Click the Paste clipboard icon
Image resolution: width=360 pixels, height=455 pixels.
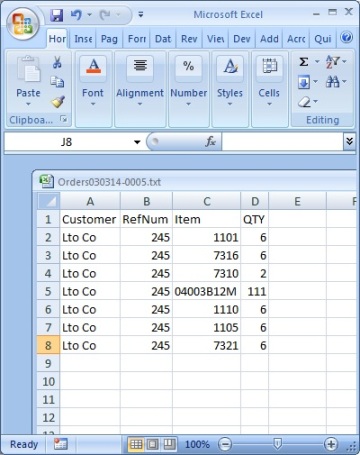coord(28,69)
